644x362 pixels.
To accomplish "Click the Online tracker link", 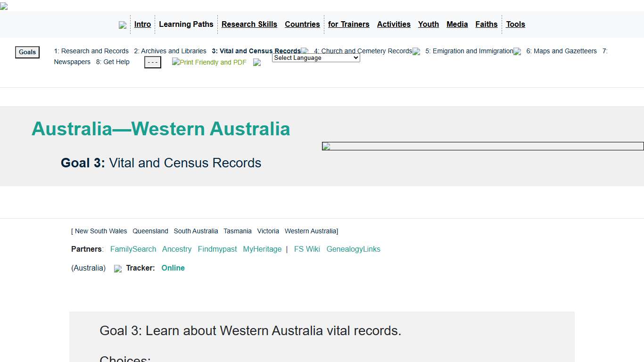I will click(173, 268).
